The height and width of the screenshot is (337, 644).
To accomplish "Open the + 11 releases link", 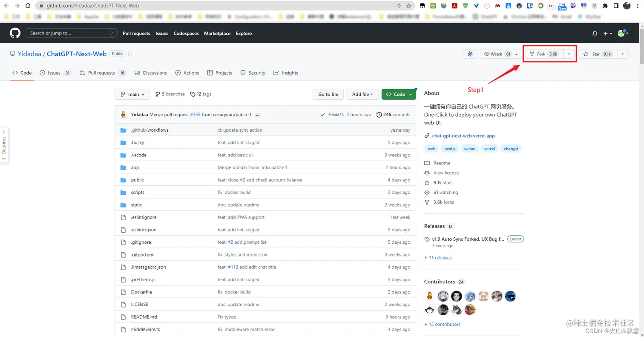I will coord(438,258).
